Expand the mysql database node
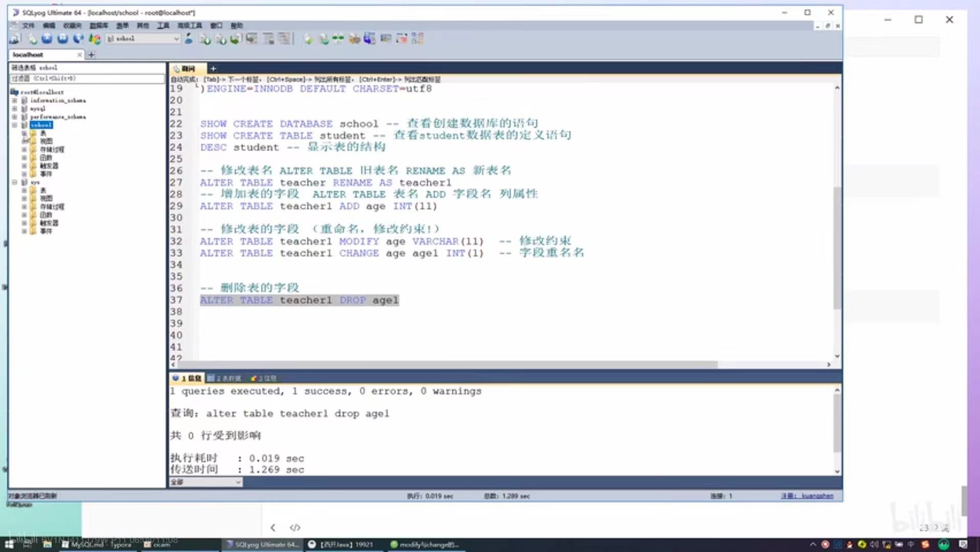The image size is (980, 552). (15, 109)
